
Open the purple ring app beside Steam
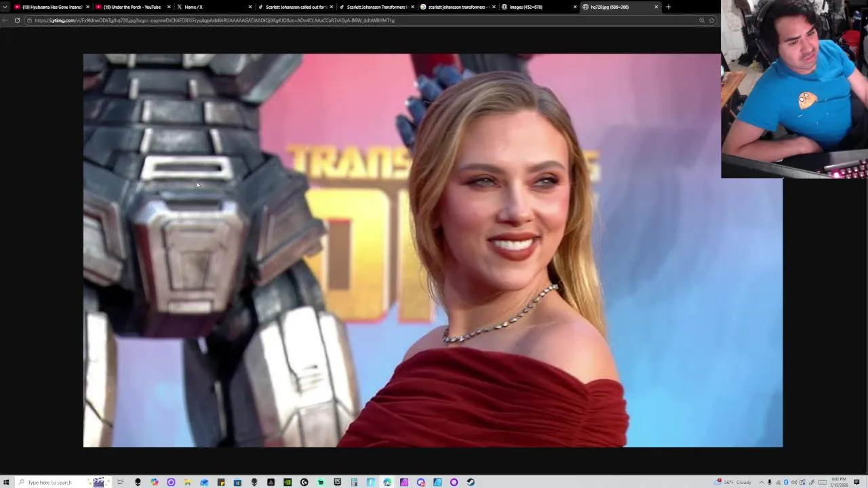coord(454,482)
